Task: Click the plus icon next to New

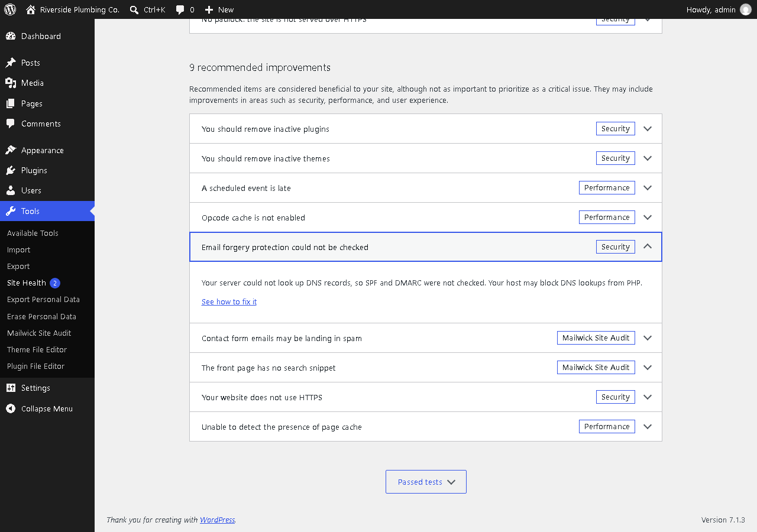Action: tap(209, 9)
